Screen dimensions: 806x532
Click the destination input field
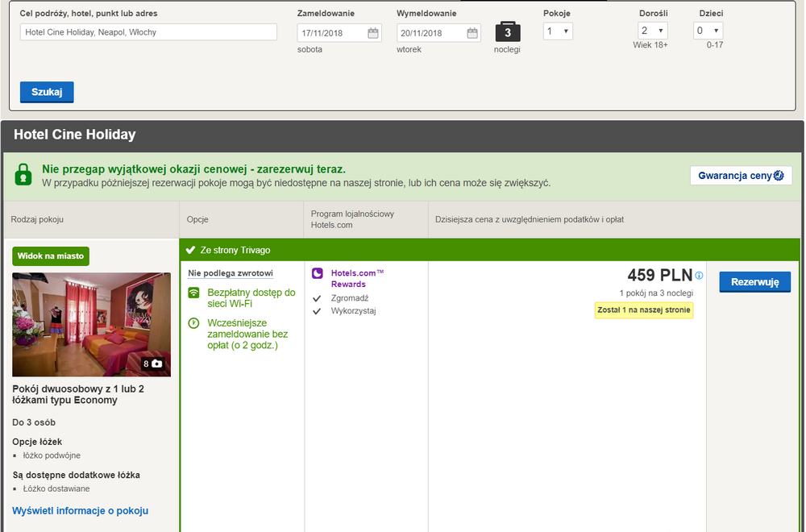click(x=148, y=32)
